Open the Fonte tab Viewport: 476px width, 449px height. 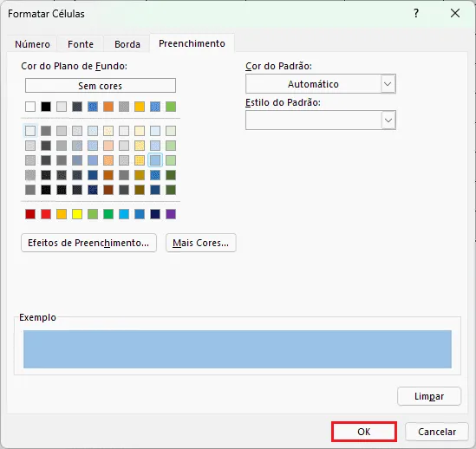point(81,44)
